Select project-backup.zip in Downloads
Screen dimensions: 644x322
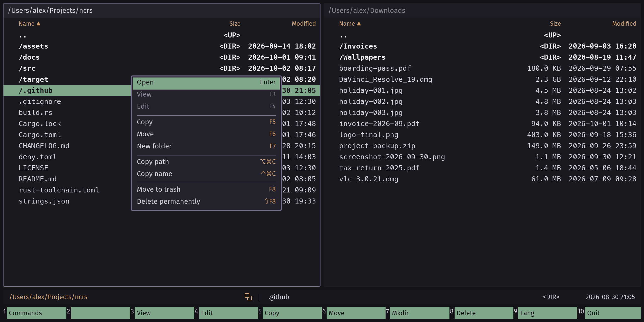[x=482, y=146]
